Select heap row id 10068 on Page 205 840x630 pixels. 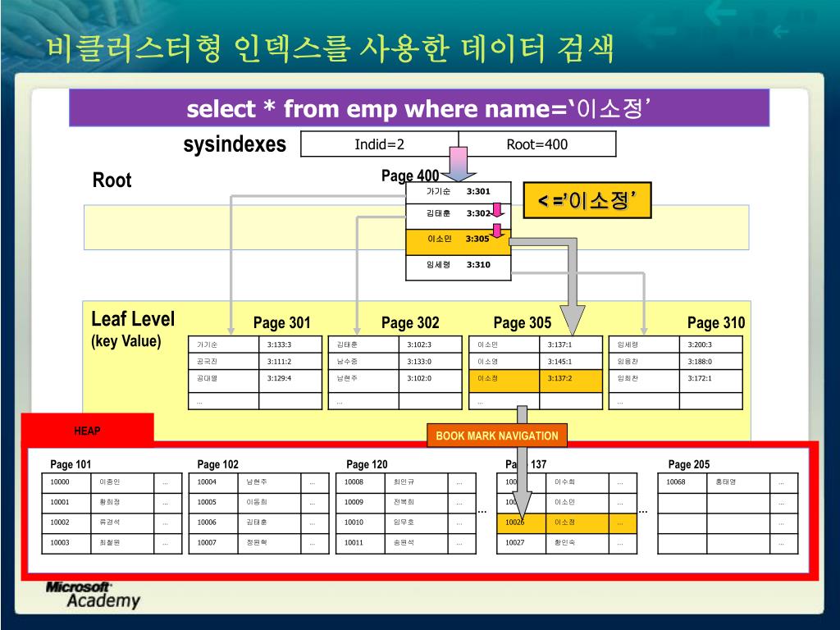[682, 482]
